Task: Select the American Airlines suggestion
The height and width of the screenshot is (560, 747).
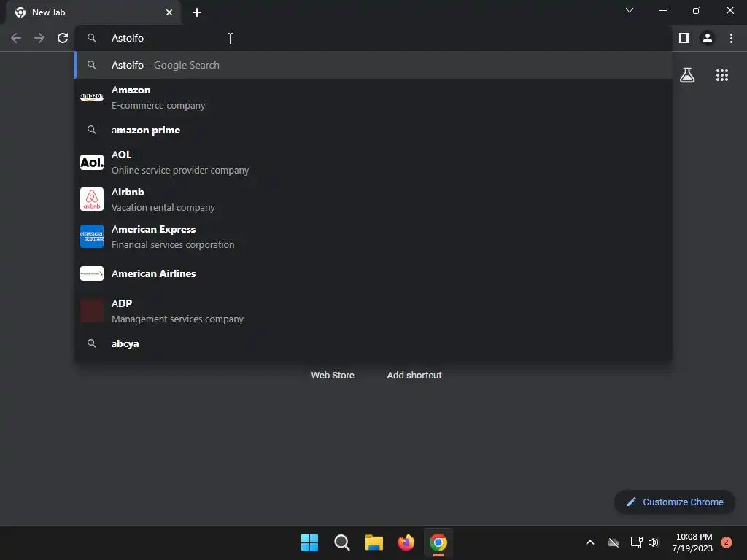Action: [x=373, y=273]
